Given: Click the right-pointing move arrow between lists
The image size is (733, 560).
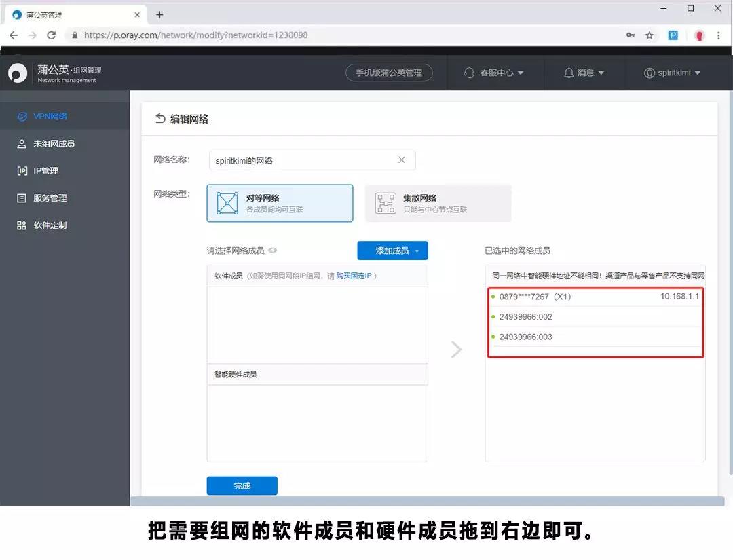Looking at the screenshot, I should (x=456, y=349).
